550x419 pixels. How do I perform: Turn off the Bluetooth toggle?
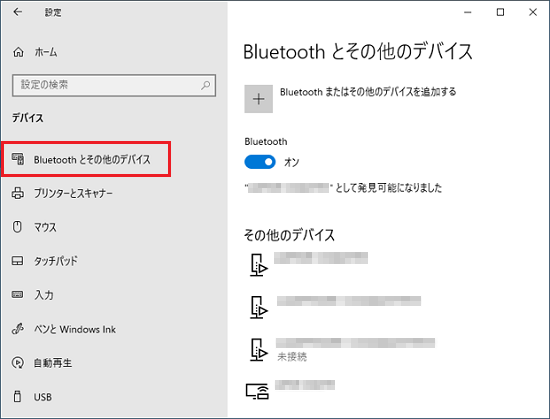point(260,162)
